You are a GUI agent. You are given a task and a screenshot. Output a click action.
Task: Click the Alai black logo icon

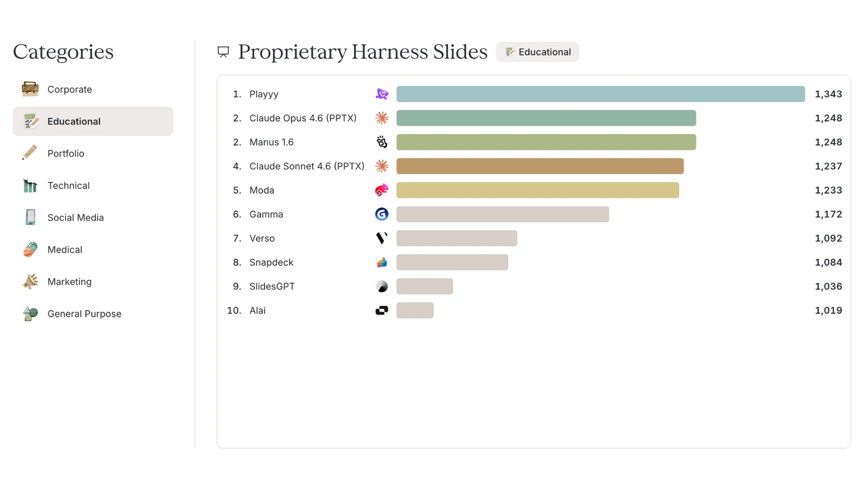pyautogui.click(x=382, y=310)
